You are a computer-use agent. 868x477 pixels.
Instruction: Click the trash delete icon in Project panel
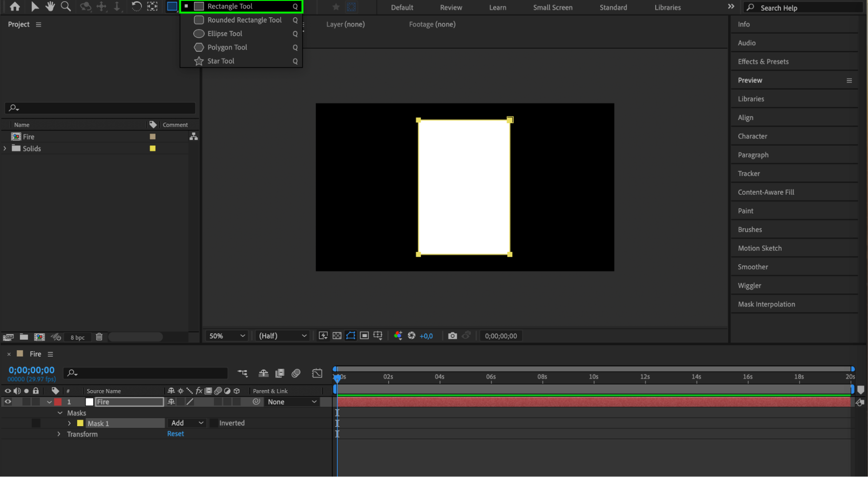[x=99, y=337]
